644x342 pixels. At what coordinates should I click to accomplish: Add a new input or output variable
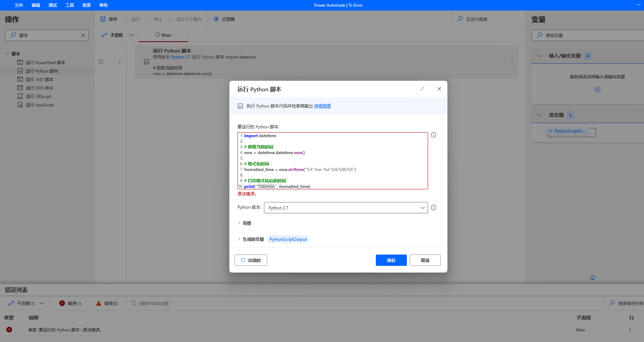(597, 90)
